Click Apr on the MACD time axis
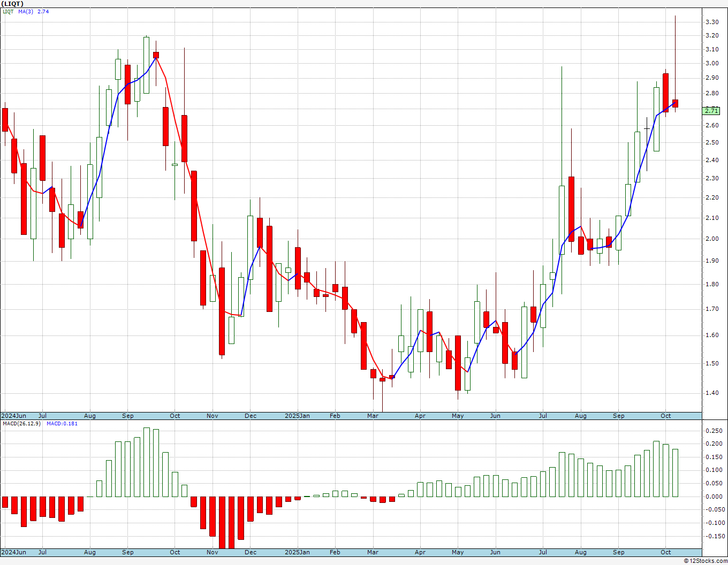Screen dimensions: 728x565 [420, 552]
